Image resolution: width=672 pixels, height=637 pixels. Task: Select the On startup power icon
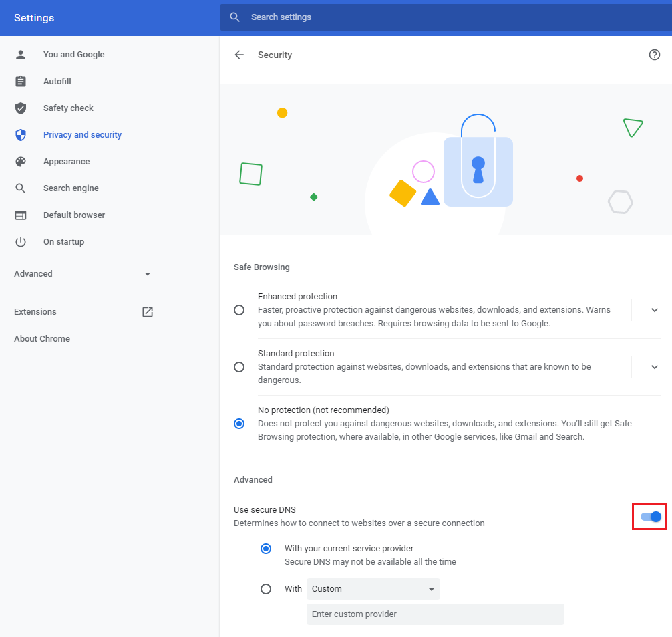coord(21,241)
